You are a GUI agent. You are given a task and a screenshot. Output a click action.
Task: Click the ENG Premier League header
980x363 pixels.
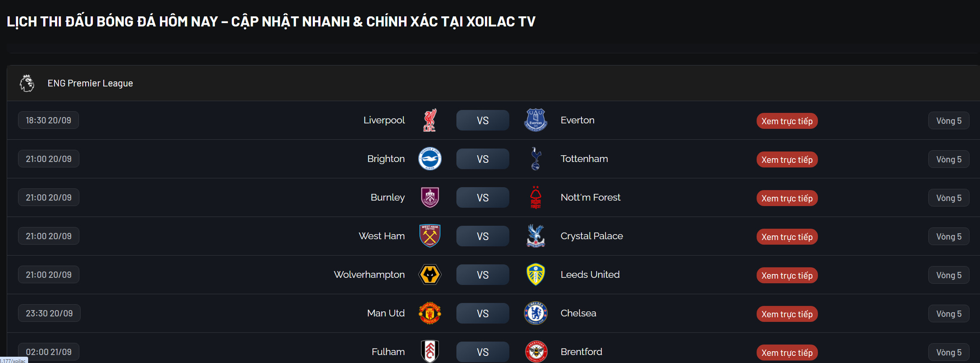coord(90,84)
